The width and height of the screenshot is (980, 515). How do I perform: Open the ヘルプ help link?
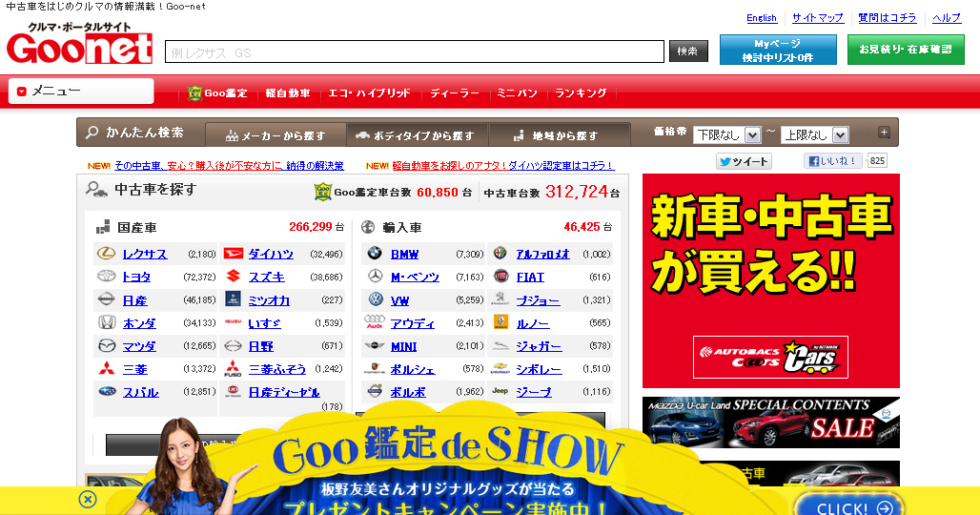point(947,18)
